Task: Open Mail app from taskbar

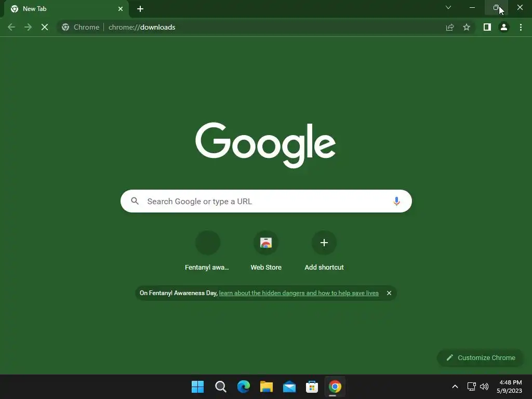Action: pos(289,387)
